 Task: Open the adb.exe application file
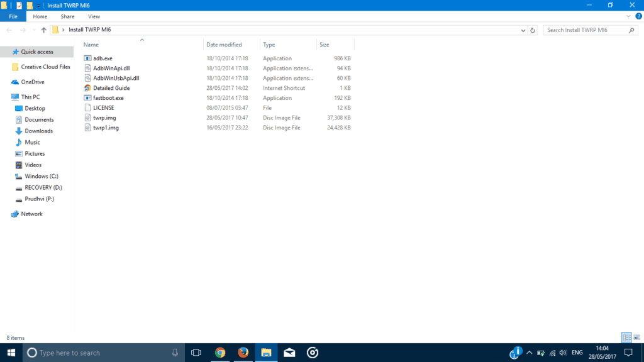click(103, 58)
